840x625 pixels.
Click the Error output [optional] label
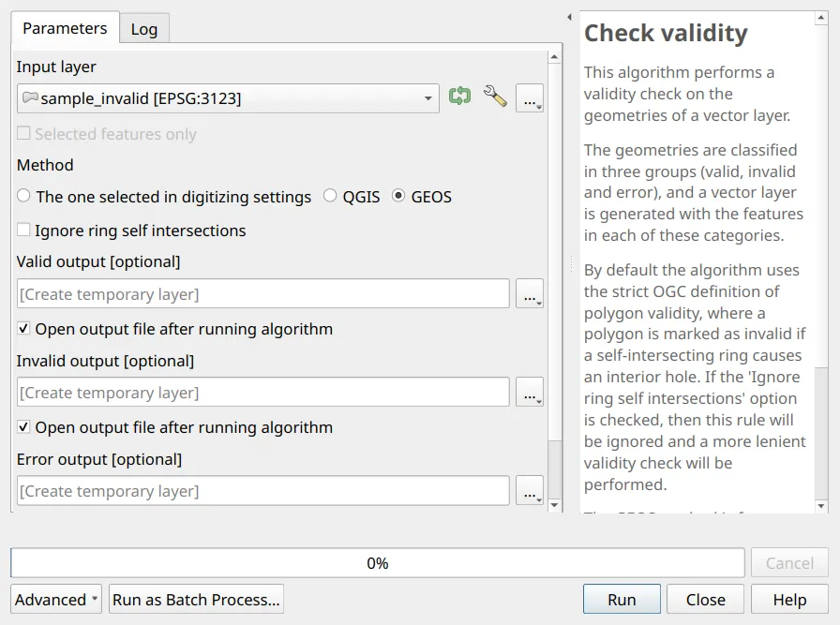(99, 459)
